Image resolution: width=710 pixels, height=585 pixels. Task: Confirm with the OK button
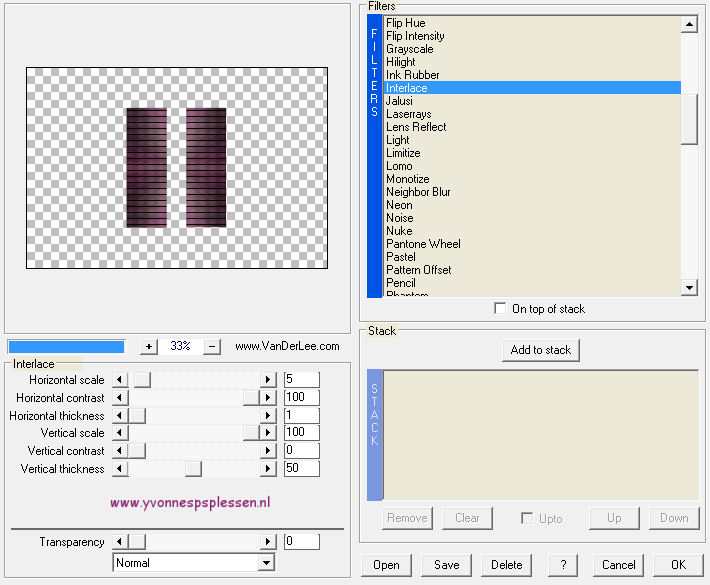coord(678,565)
